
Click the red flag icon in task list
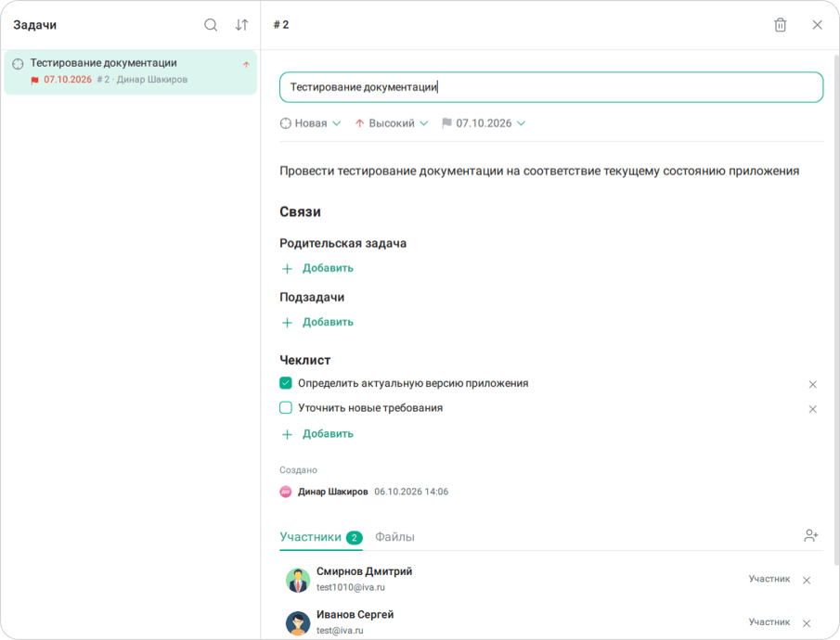(35, 81)
